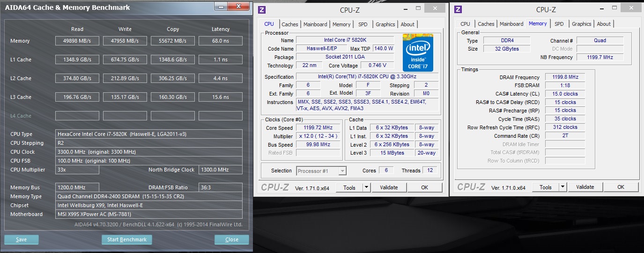
Task: Click Memory Bus value 1200.0 MHz
Action: (77, 187)
